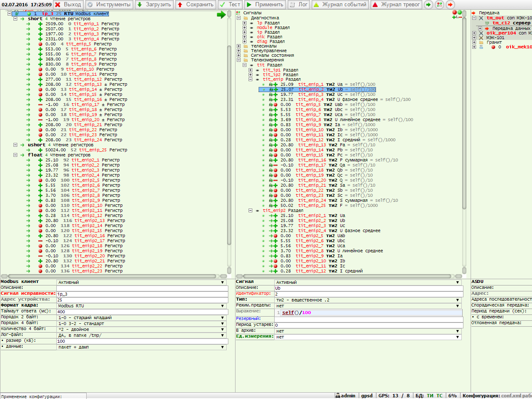Open the Формат кадра Modbus RTU dropdown
532x399 pixels.
pyautogui.click(x=142, y=306)
